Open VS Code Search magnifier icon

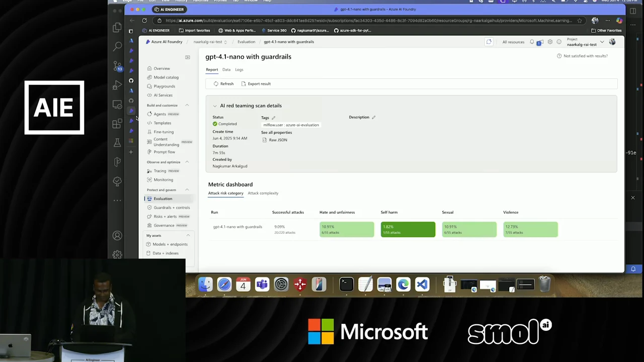[x=117, y=46]
